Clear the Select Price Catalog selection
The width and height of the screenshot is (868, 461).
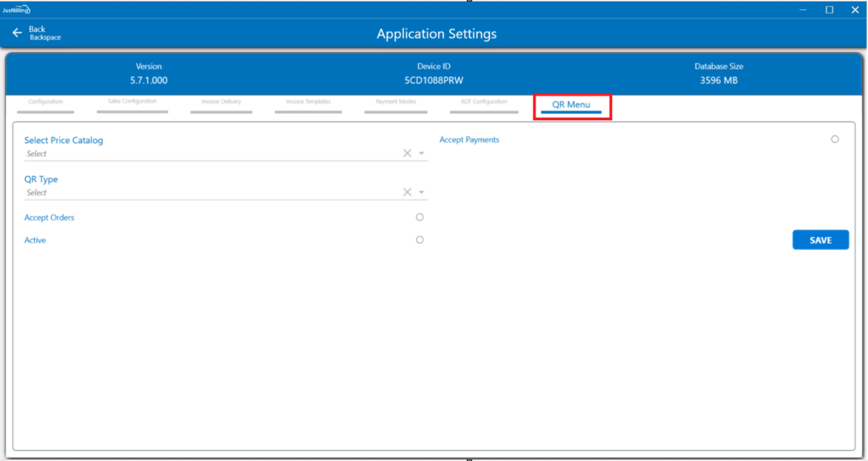tap(407, 154)
